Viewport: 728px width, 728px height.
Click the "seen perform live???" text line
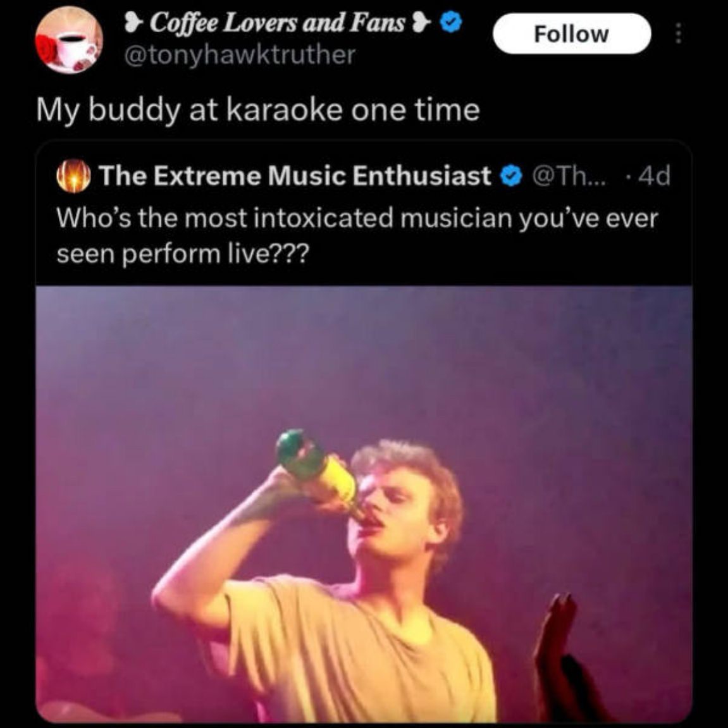tap(183, 254)
